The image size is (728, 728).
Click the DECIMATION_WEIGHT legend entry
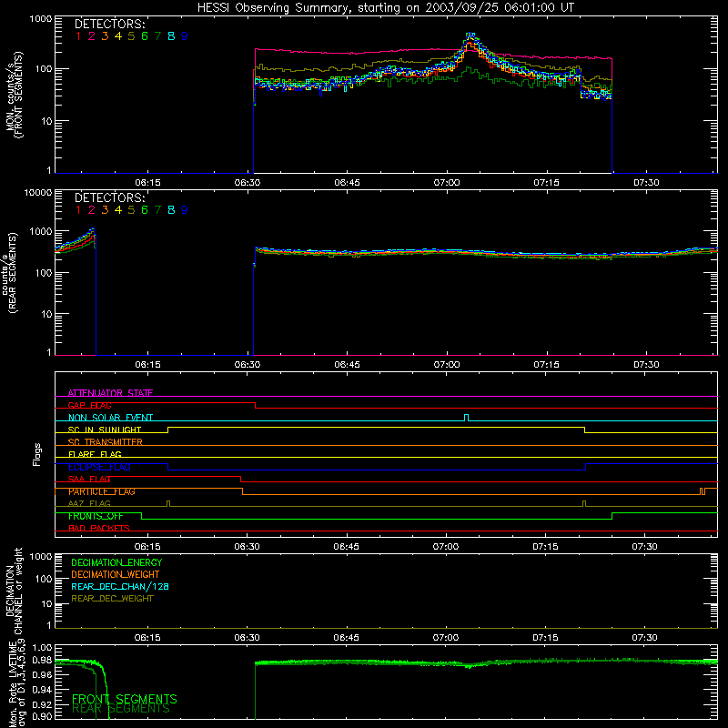[x=116, y=575]
